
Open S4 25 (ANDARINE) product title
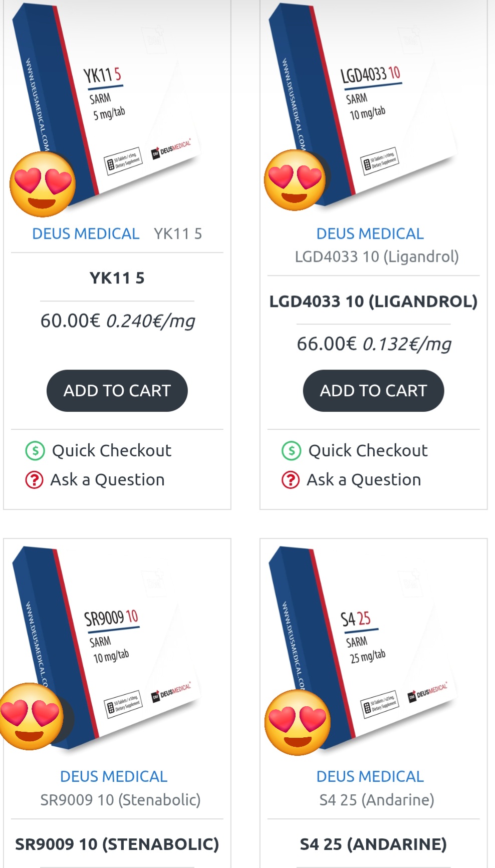373,844
